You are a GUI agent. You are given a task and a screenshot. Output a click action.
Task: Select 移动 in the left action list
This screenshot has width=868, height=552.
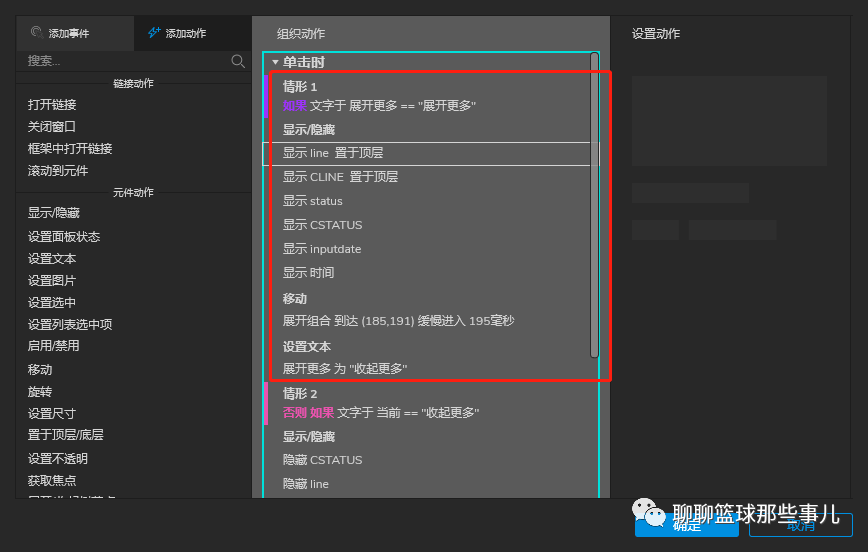coord(40,369)
